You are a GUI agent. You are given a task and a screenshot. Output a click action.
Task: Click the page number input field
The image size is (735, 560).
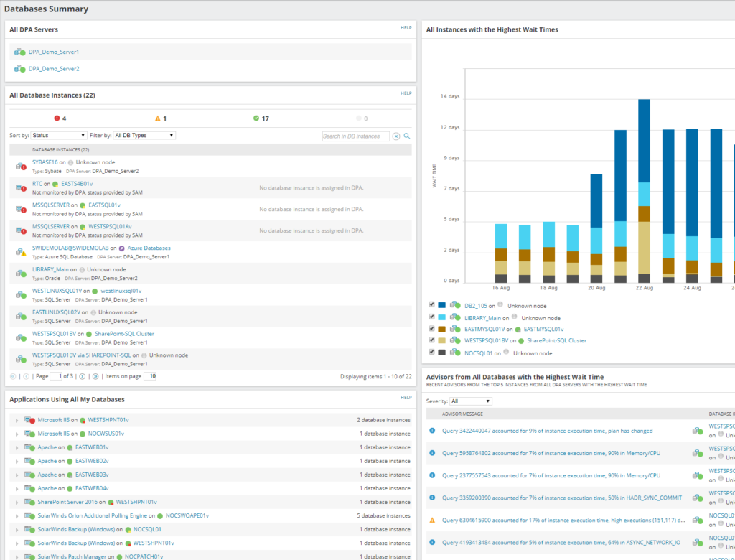click(56, 376)
